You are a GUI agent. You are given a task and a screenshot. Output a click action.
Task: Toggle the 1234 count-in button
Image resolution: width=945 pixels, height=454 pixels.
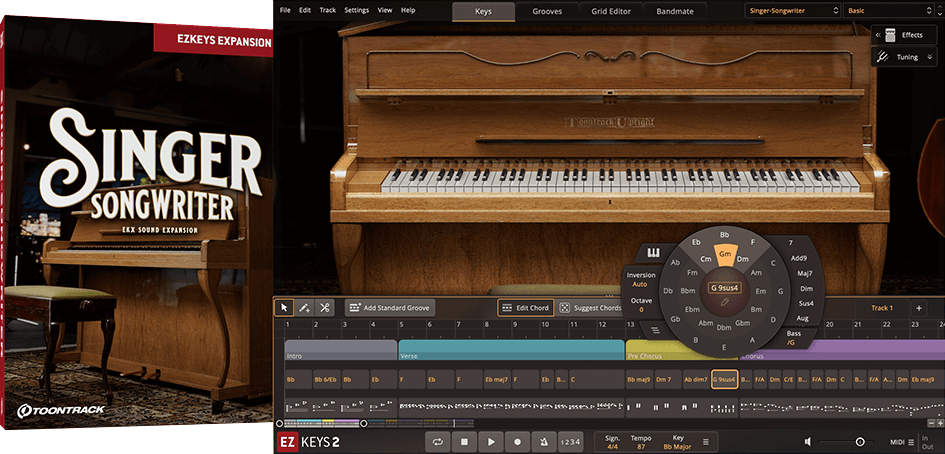tap(570, 442)
